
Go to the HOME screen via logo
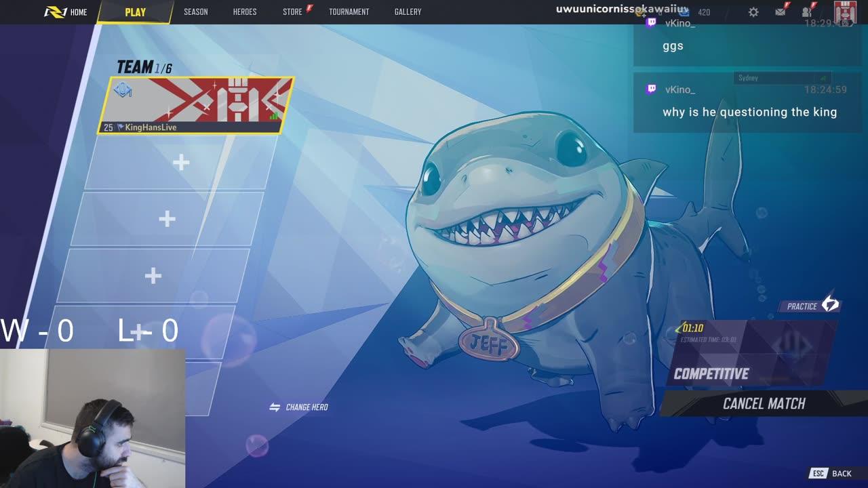(x=66, y=12)
